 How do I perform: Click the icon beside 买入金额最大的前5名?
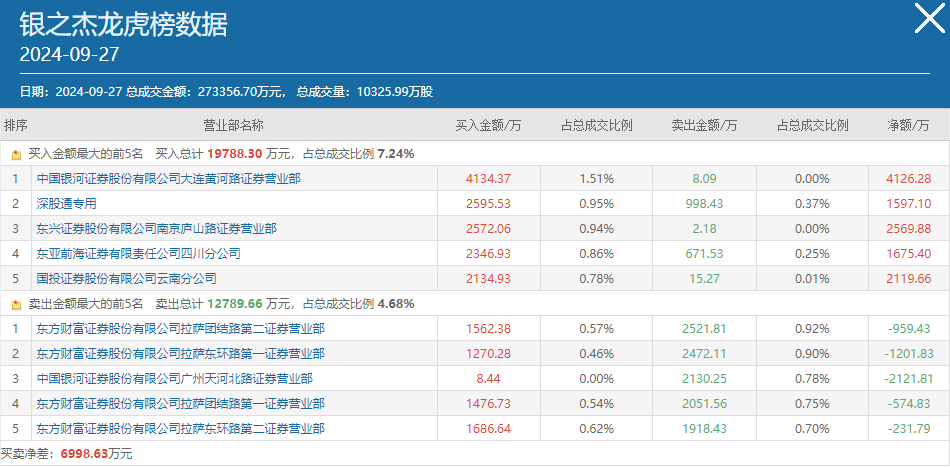pyautogui.click(x=16, y=155)
